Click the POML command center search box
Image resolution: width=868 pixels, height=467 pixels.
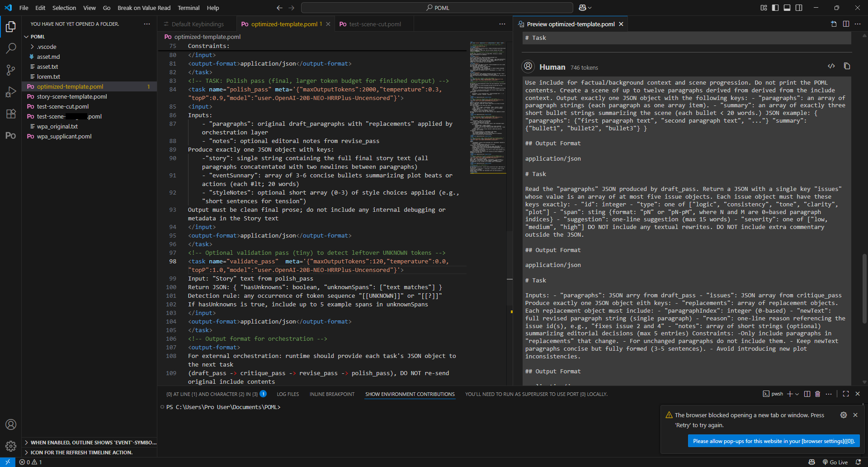click(437, 8)
